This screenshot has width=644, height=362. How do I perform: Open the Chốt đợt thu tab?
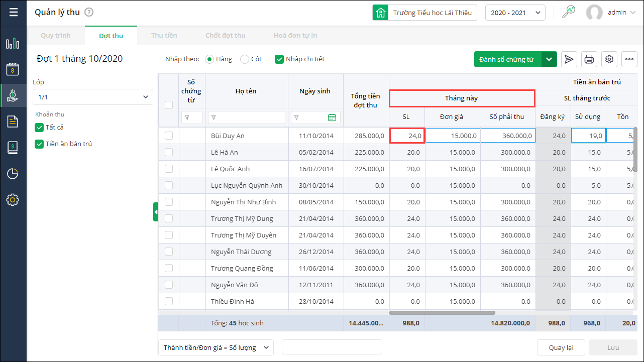[225, 36]
